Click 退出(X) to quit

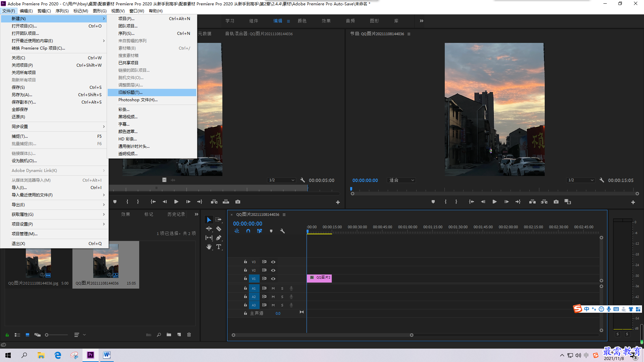click(54, 244)
